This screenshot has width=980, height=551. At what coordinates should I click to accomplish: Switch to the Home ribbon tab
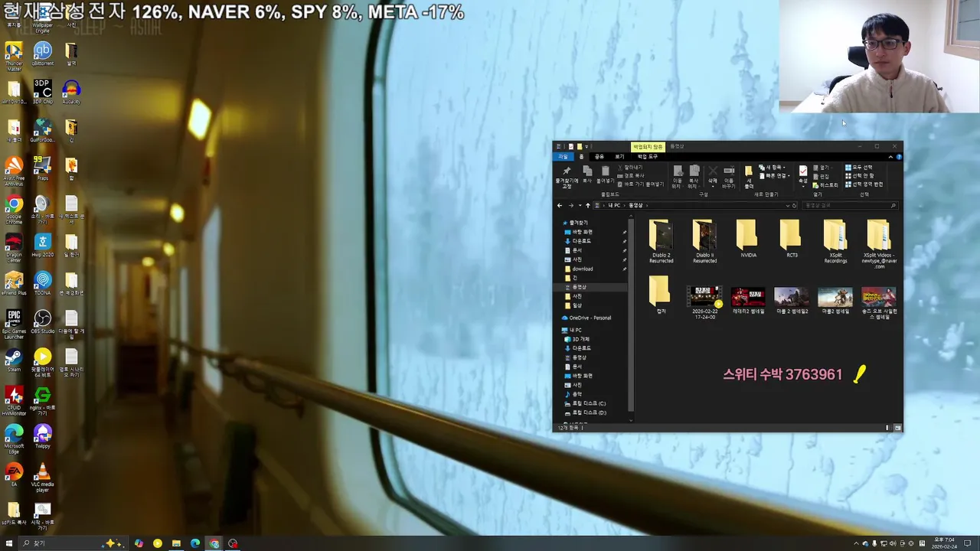(581, 156)
